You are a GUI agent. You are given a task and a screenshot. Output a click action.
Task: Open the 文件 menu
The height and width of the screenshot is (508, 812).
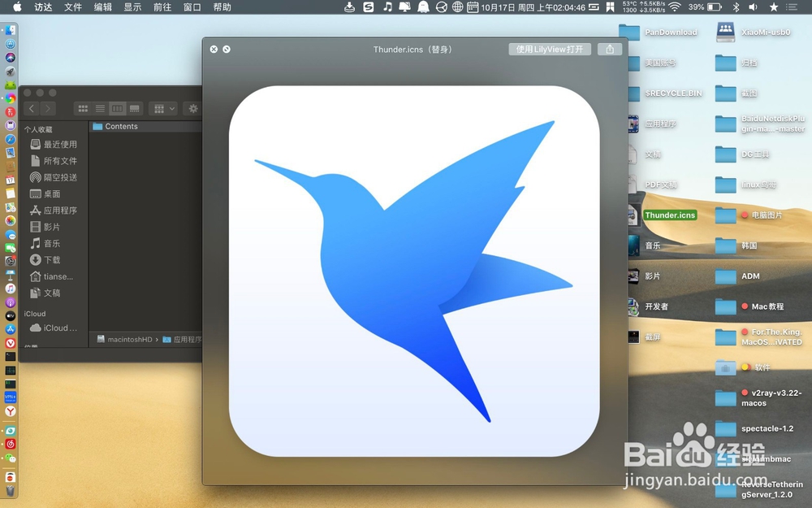tap(73, 7)
